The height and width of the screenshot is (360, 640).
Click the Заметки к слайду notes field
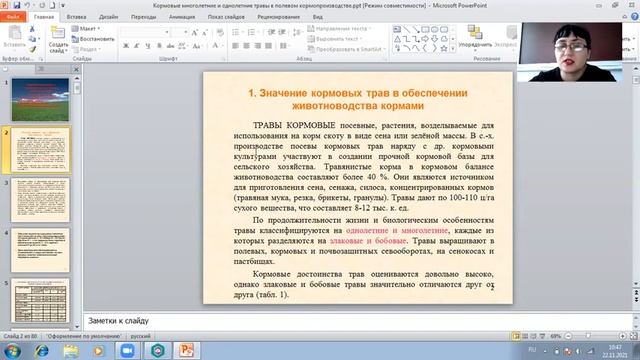[x=358, y=321]
